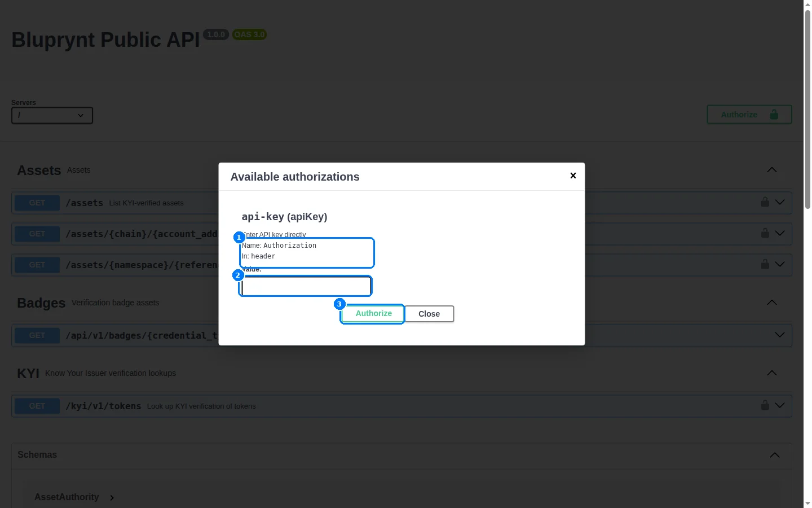This screenshot has height=508, width=812.
Task: Collapse the Badges section chevron
Action: pos(772,303)
